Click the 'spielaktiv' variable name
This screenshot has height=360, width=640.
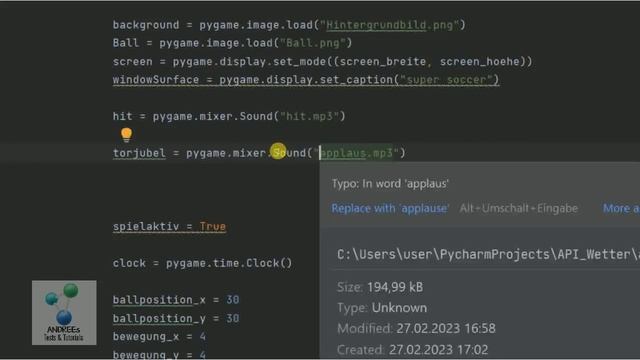pos(146,227)
